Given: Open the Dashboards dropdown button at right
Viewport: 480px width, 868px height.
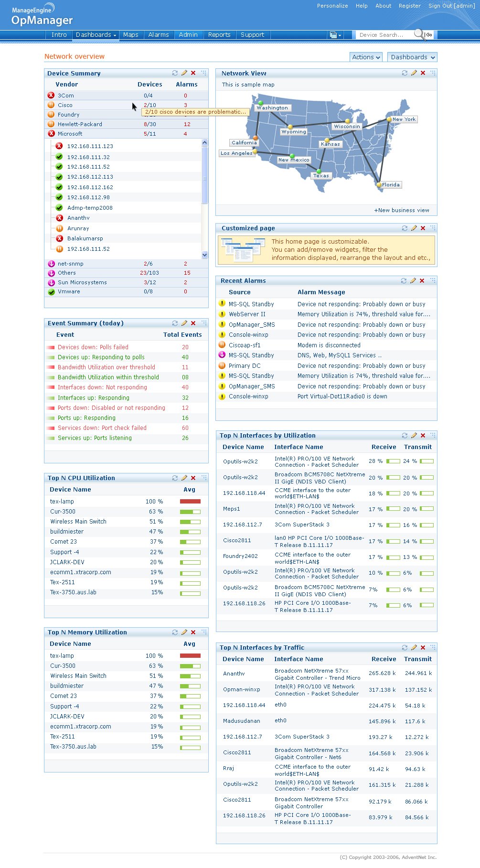Looking at the screenshot, I should coord(413,57).
